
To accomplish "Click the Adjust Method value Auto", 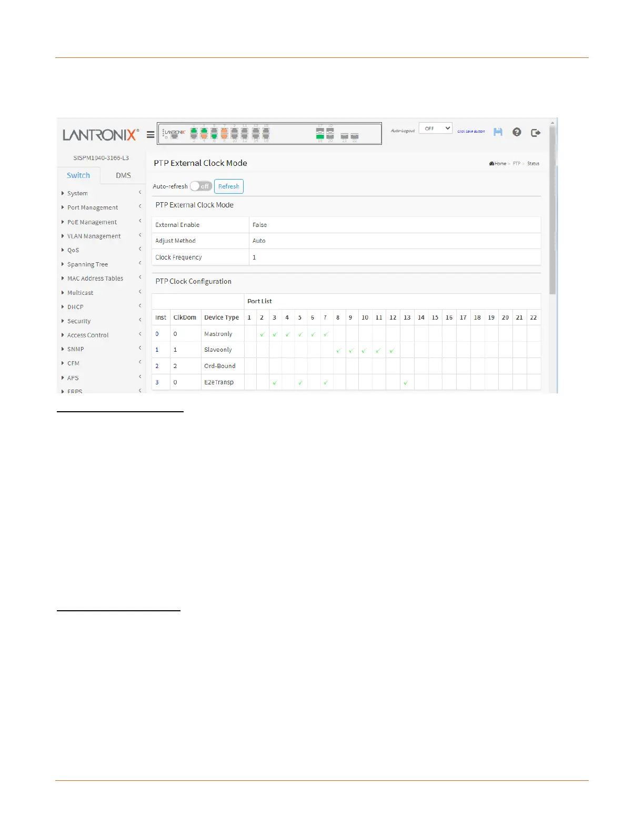I will pos(259,241).
